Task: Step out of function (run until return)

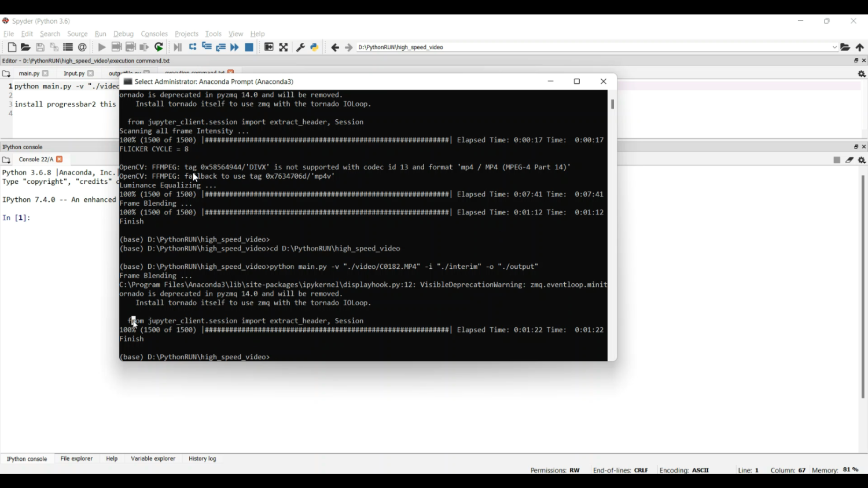Action: pyautogui.click(x=221, y=47)
